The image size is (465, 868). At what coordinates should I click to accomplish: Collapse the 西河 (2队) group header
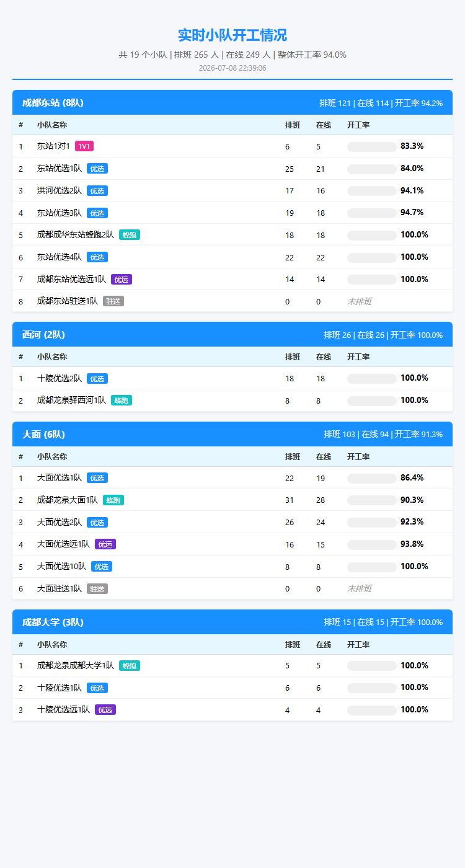232,335
